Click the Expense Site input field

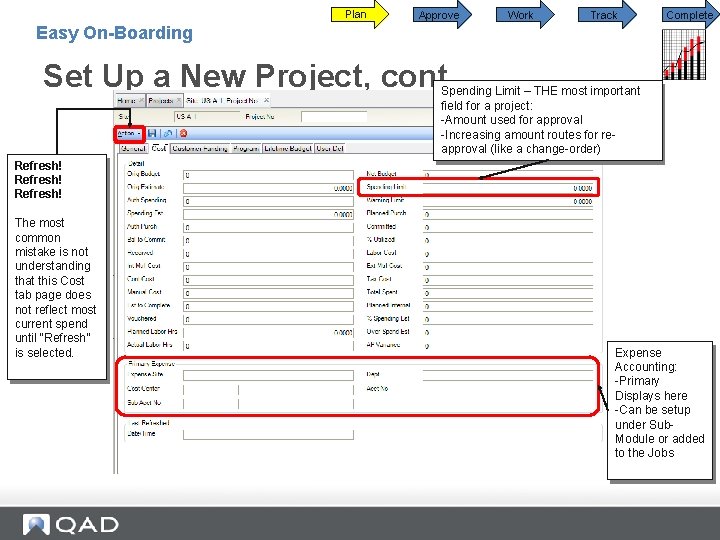(x=268, y=375)
